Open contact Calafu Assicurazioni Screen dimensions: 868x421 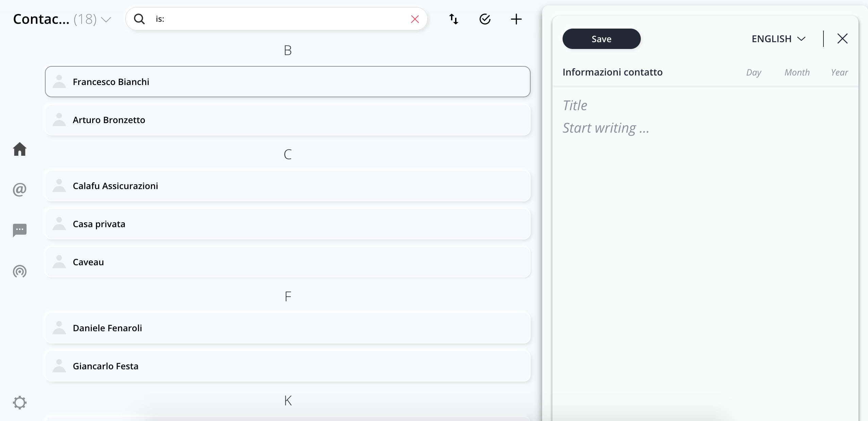click(x=288, y=186)
